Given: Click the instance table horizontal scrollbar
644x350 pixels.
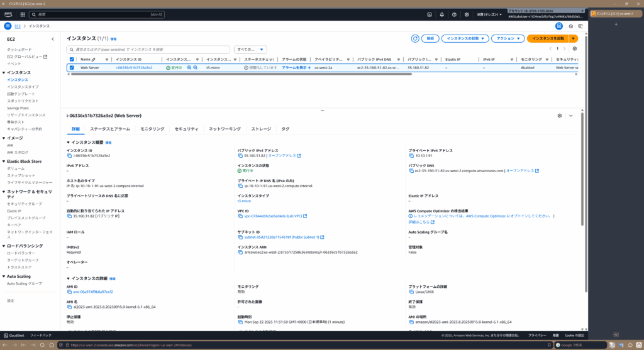Looking at the screenshot, I should click(252, 74).
